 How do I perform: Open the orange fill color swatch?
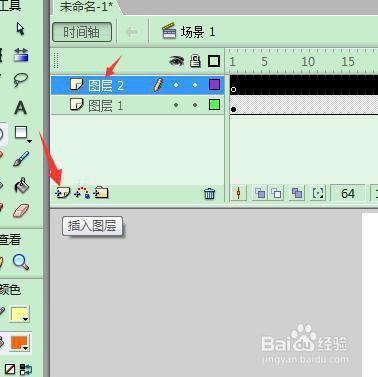(x=20, y=343)
